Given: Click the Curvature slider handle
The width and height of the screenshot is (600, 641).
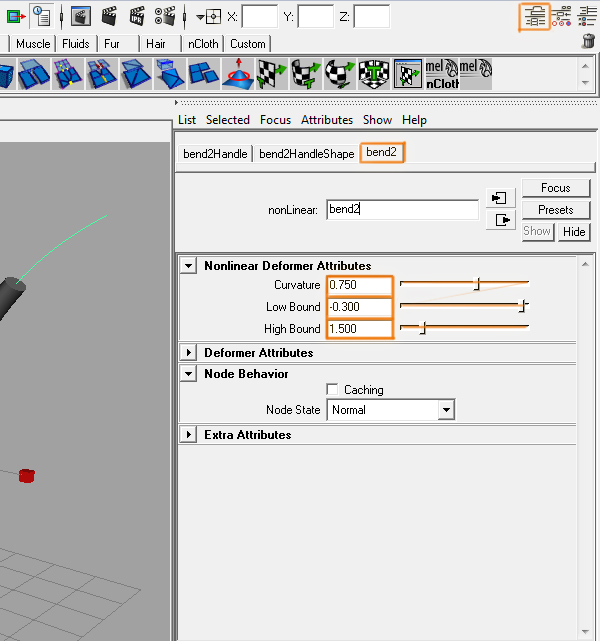Looking at the screenshot, I should point(477,285).
